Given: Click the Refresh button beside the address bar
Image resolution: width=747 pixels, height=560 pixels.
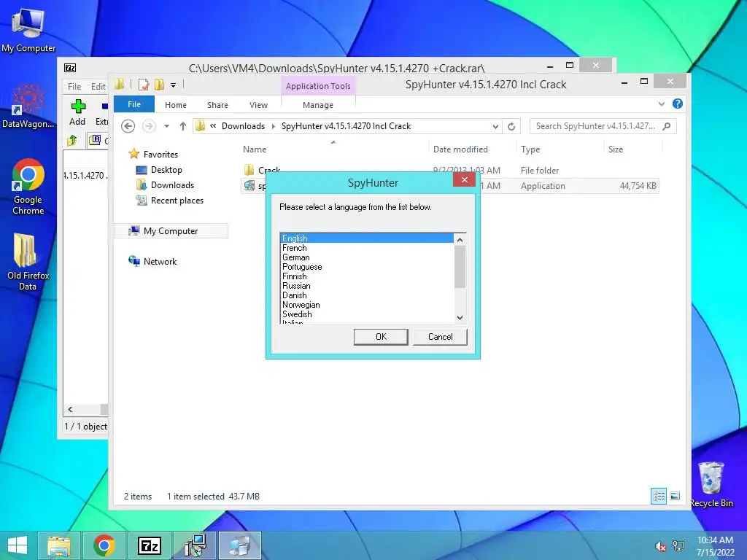Looking at the screenshot, I should (511, 126).
